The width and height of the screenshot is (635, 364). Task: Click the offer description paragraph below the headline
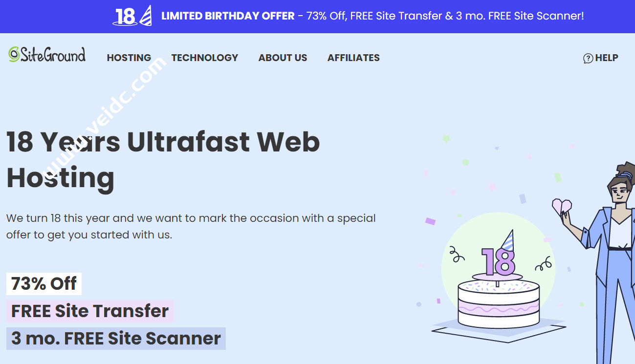[191, 226]
